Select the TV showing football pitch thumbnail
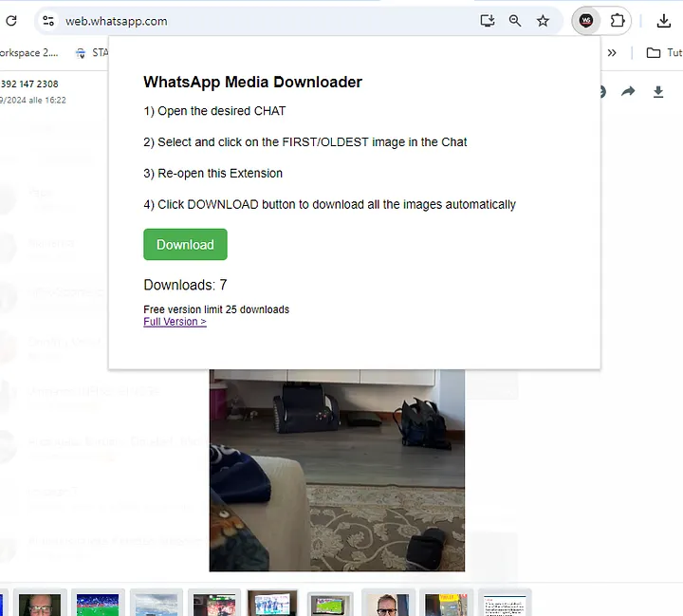Image resolution: width=683 pixels, height=616 pixels. pos(330,604)
